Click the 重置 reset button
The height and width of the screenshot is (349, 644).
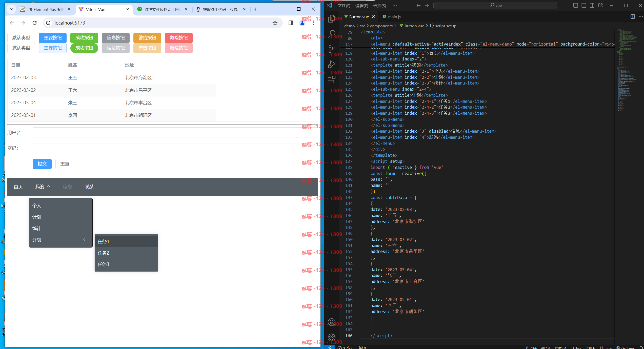point(65,164)
